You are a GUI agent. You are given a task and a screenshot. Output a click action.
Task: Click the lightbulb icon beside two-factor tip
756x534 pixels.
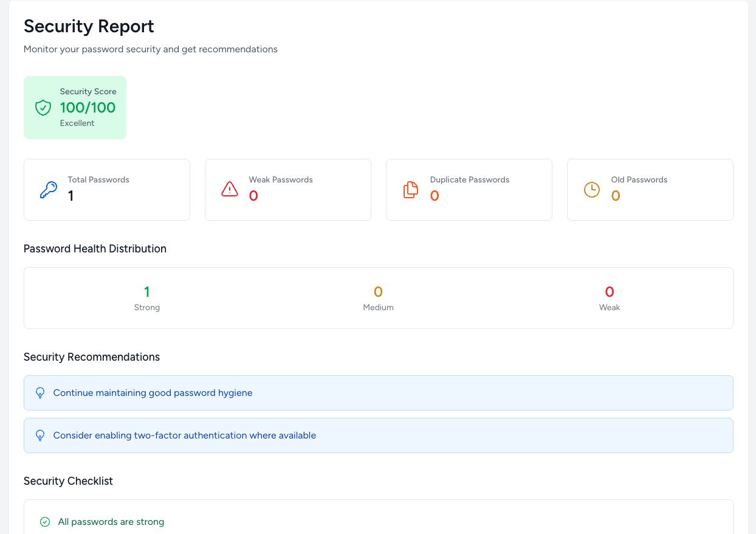point(40,435)
